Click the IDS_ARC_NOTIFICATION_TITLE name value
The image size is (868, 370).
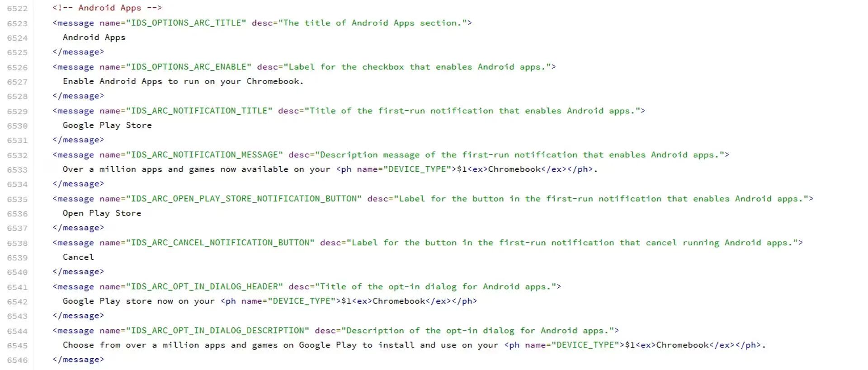pos(199,111)
